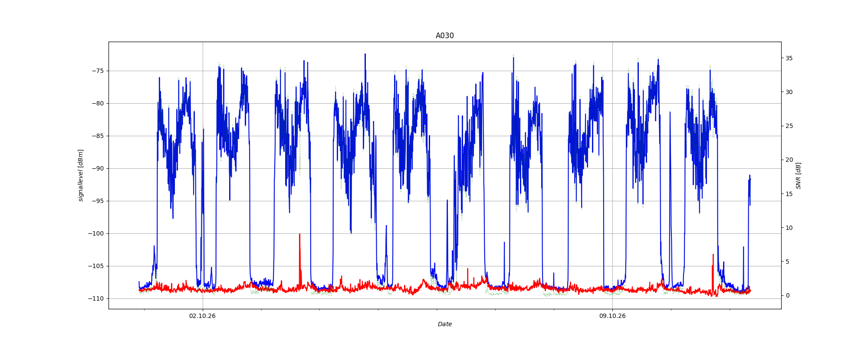Click the −85 signal level tick label

98,136
